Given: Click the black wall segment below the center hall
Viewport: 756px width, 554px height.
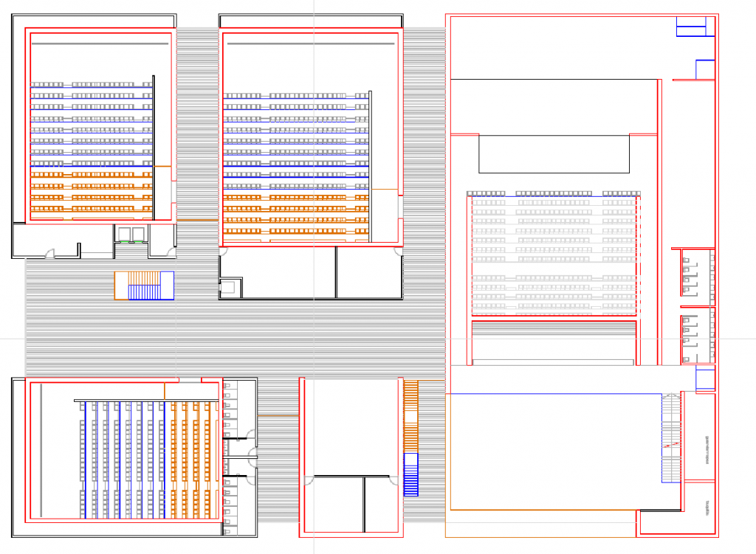Looking at the screenshot, I should pos(310,298).
